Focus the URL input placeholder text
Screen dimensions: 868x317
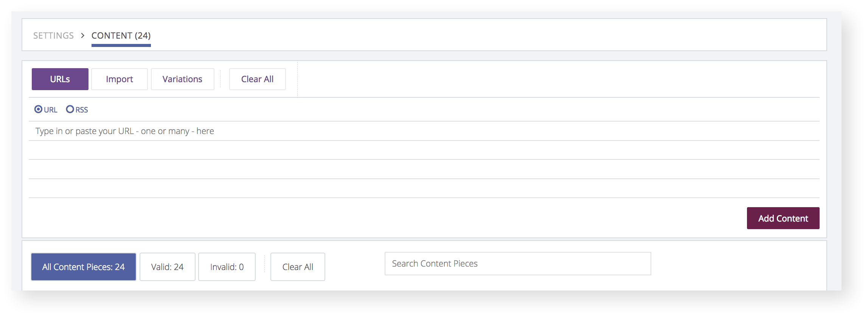point(125,131)
